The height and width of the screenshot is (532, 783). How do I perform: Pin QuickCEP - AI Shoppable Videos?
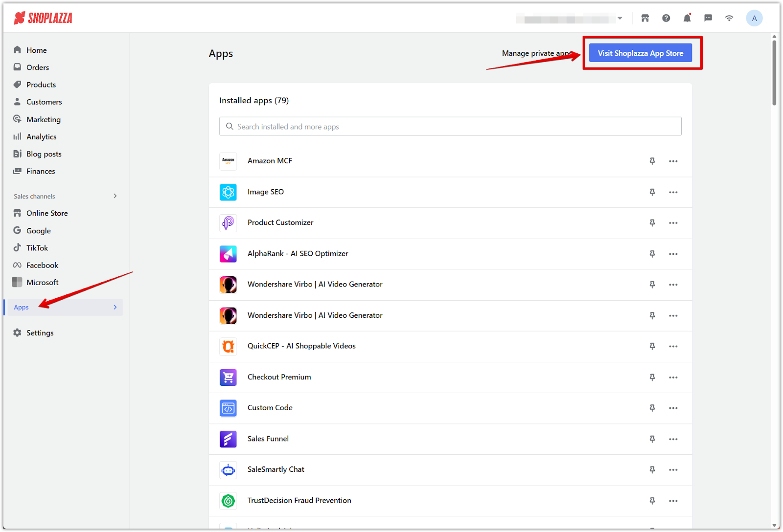coord(652,346)
